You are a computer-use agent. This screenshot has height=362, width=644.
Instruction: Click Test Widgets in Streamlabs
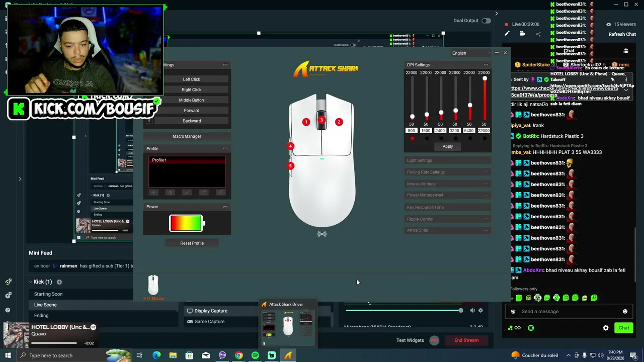click(410, 340)
